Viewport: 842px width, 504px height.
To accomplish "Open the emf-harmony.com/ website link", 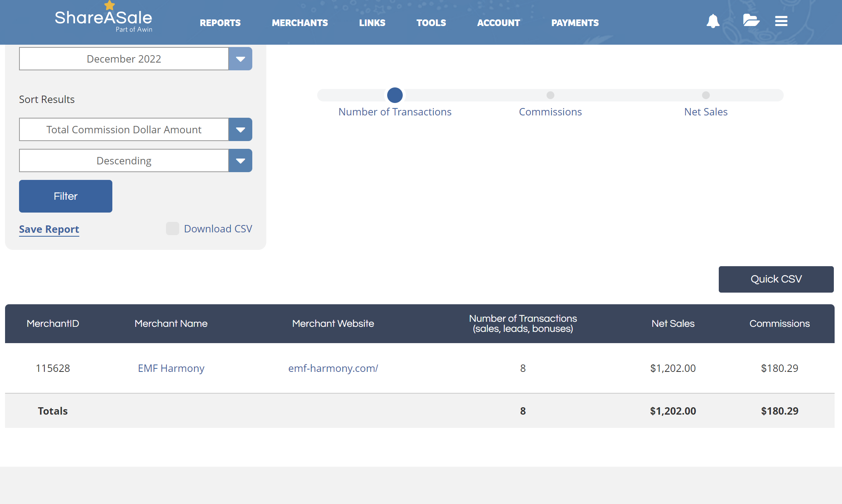I will 333,368.
